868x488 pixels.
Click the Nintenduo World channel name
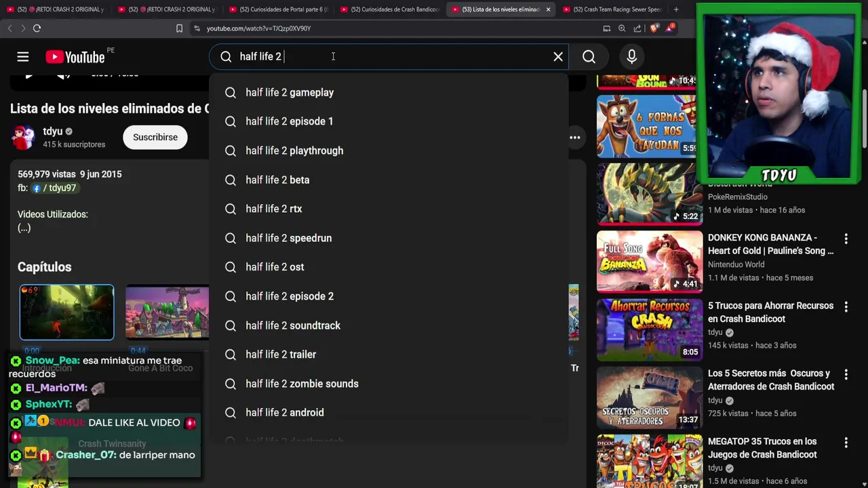(x=736, y=264)
